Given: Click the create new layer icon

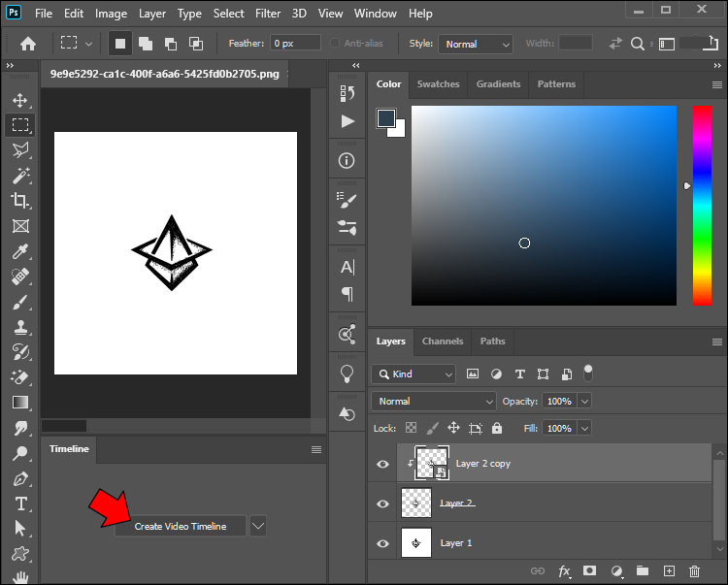Looking at the screenshot, I should click(668, 571).
